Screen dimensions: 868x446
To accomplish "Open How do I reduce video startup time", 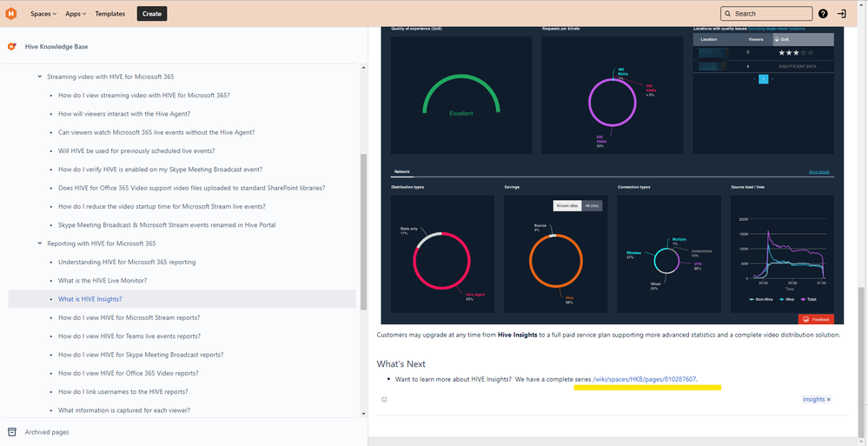I will [162, 206].
